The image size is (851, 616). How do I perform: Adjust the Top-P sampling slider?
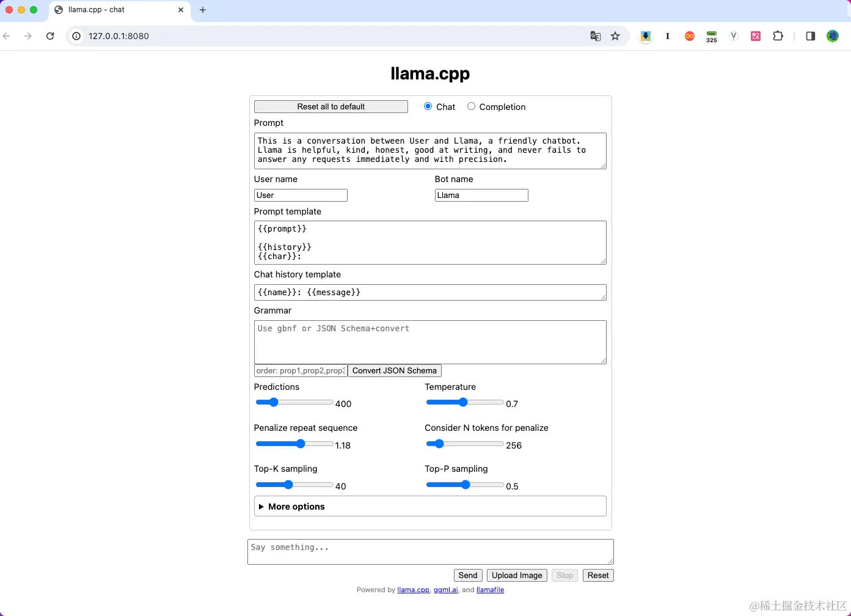click(465, 485)
